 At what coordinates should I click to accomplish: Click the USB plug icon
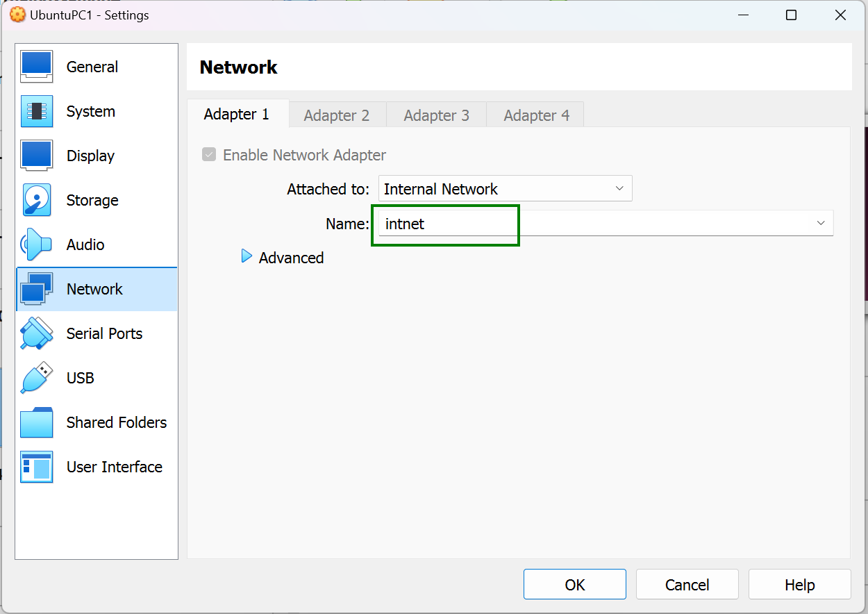tap(37, 378)
